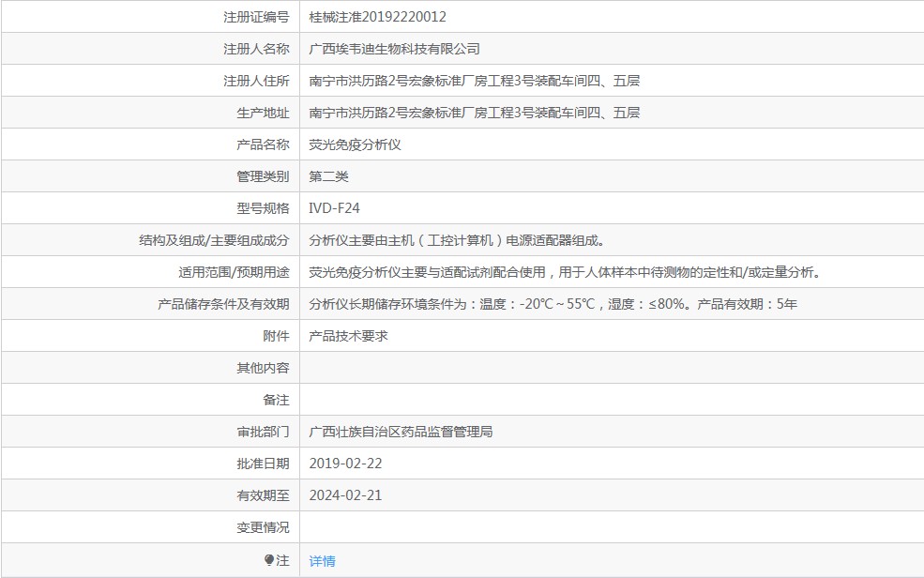Click the 有效期至 label
This screenshot has width=924, height=578.
click(x=263, y=495)
